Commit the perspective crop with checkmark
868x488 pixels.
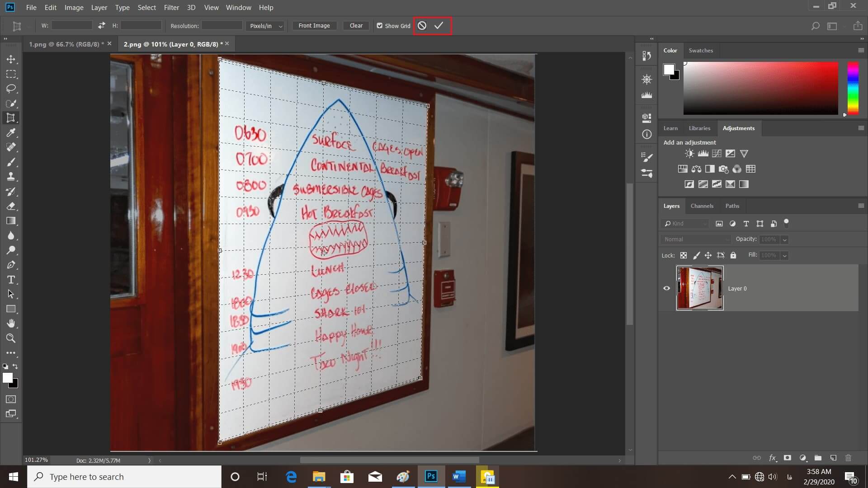(x=439, y=26)
